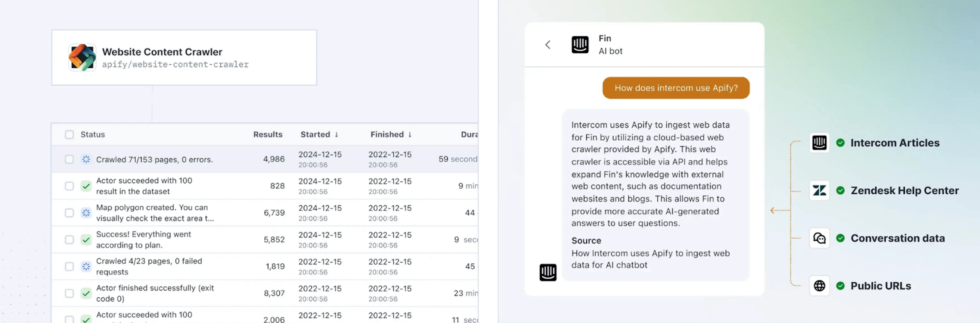Click the 'How does intercom use Apify?' bubble
Image resolution: width=980 pixels, height=323 pixels.
click(x=676, y=88)
